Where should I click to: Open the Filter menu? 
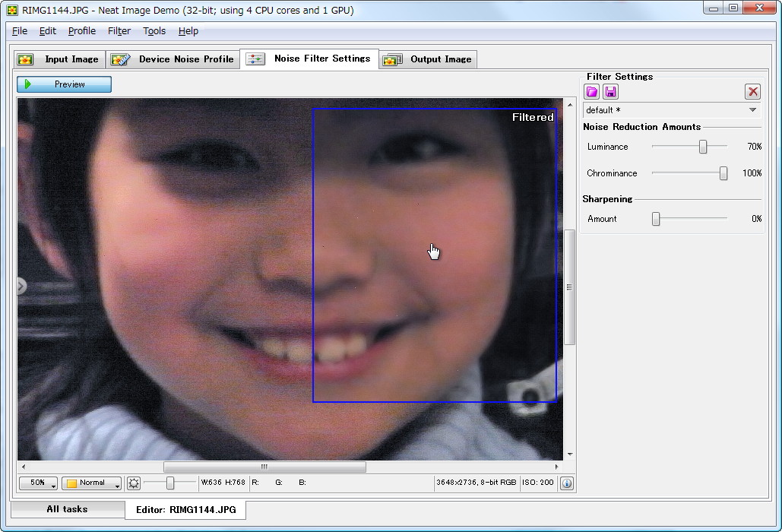tap(119, 31)
